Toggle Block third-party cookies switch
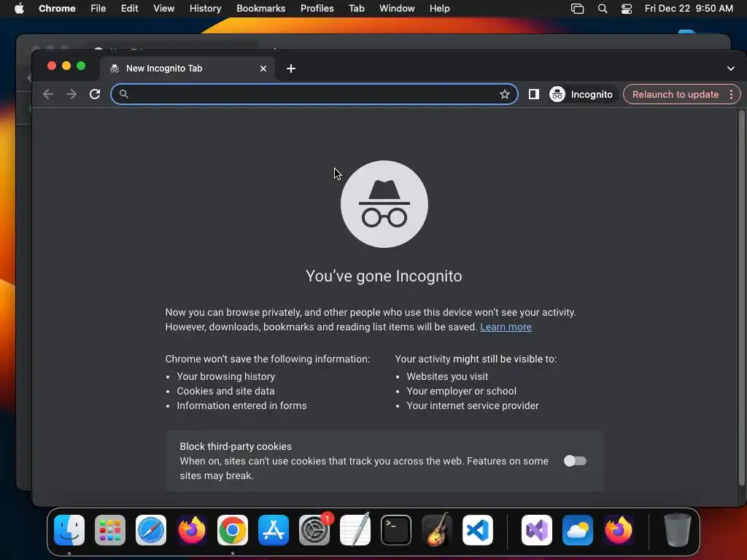The width and height of the screenshot is (747, 560). point(575,461)
